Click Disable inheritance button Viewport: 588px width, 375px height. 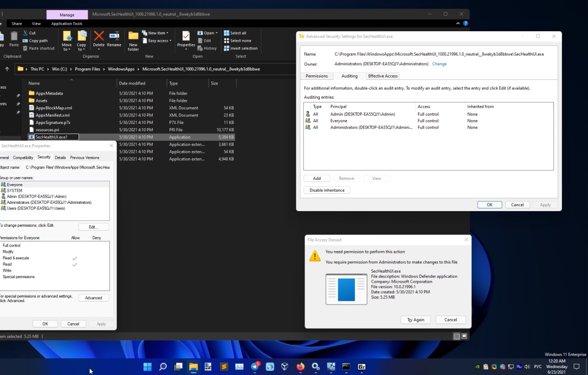click(x=327, y=190)
